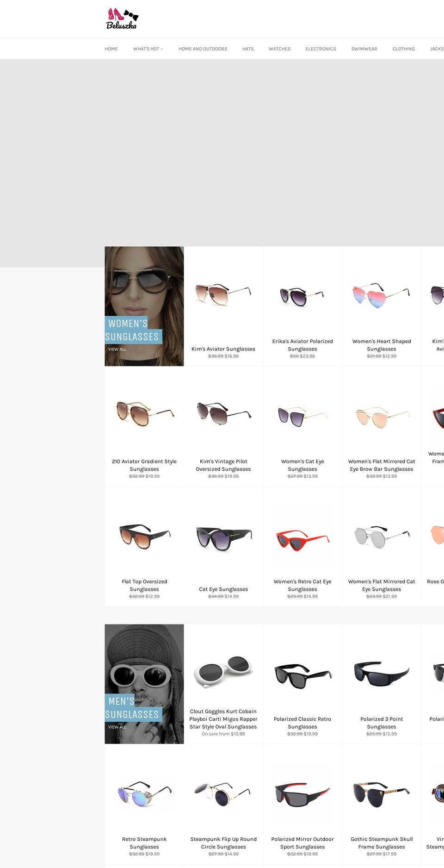
Task: Open Women's Heart Shaped Sunglasses link
Action: [x=382, y=345]
